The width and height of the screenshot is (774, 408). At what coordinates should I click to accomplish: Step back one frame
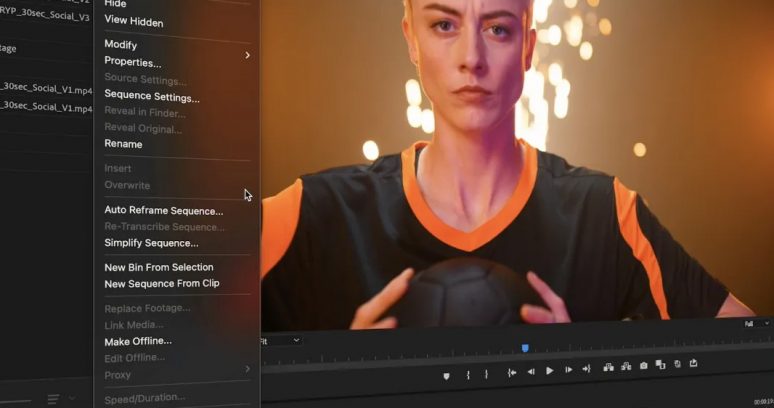pos(531,371)
